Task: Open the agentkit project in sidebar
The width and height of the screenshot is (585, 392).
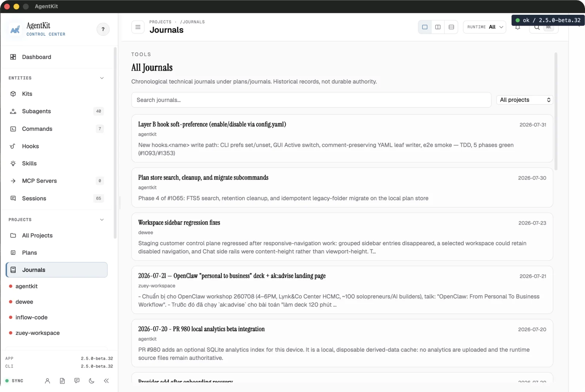Action: [26, 286]
